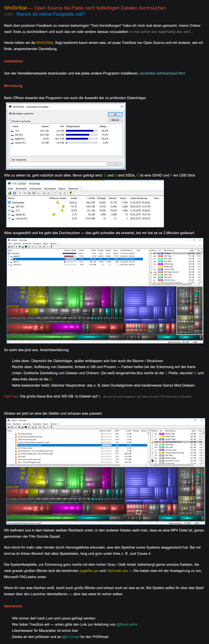Open the @Raidrusher profile link
This screenshot has width=209, height=644.
[127, 624]
